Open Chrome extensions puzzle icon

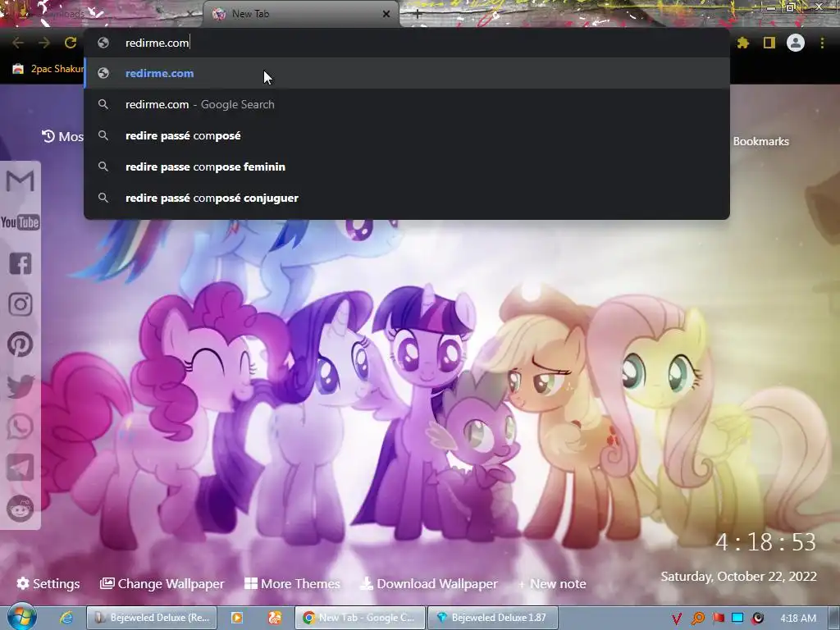point(742,43)
